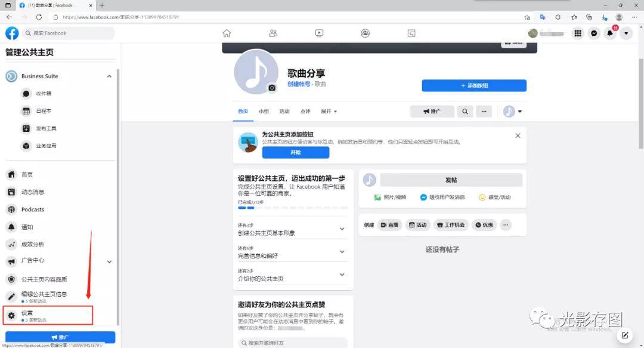Click the 开始 button in banner
644x348 pixels.
point(296,152)
